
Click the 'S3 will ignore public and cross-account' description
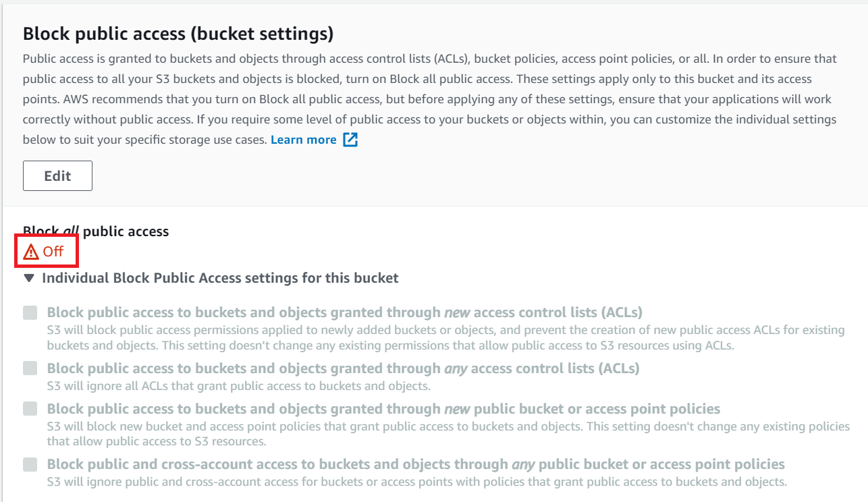(417, 482)
